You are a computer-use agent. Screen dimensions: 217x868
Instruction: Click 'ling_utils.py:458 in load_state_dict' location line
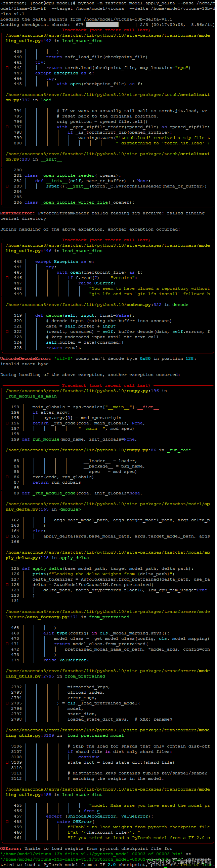(54, 796)
